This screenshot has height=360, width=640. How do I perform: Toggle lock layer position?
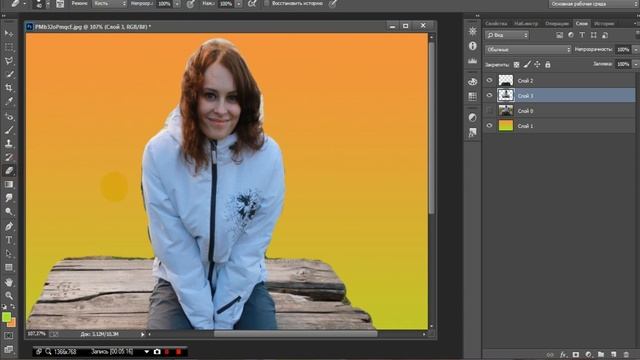(537, 64)
